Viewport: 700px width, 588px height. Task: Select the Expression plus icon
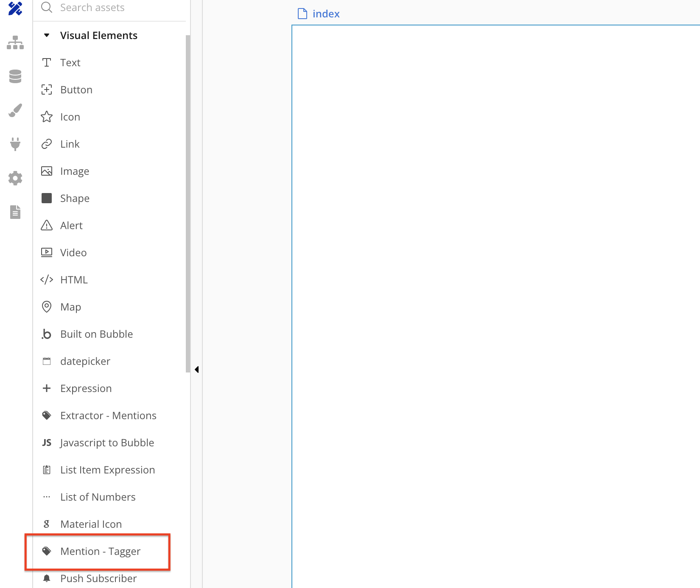click(x=47, y=388)
